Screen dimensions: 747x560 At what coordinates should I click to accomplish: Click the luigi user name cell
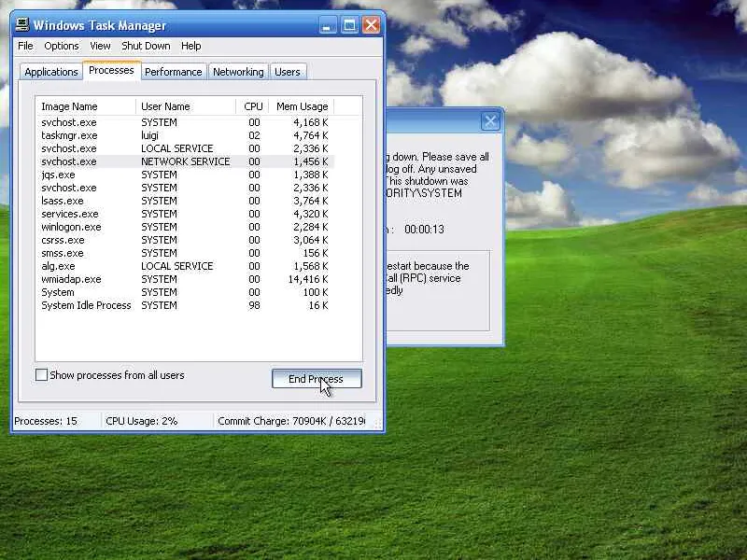coord(149,135)
